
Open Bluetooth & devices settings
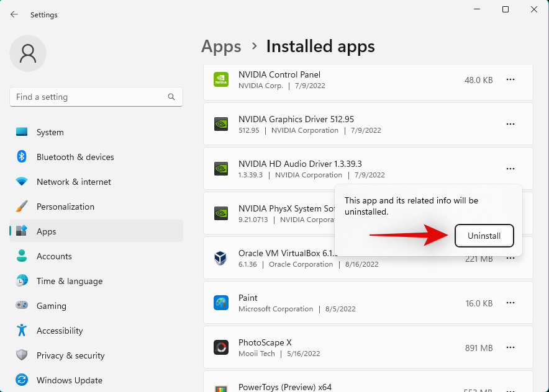tap(75, 157)
